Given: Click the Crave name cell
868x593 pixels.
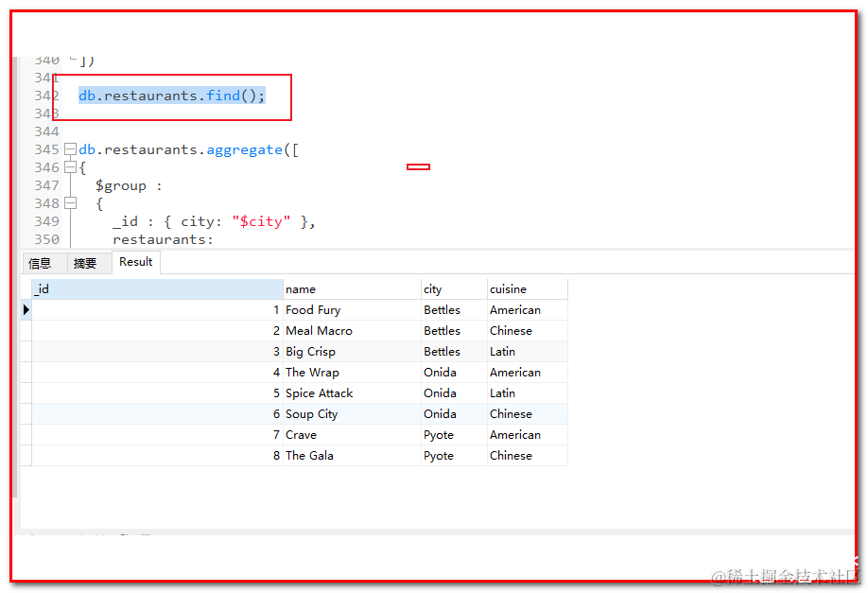Looking at the screenshot, I should 352,435.
